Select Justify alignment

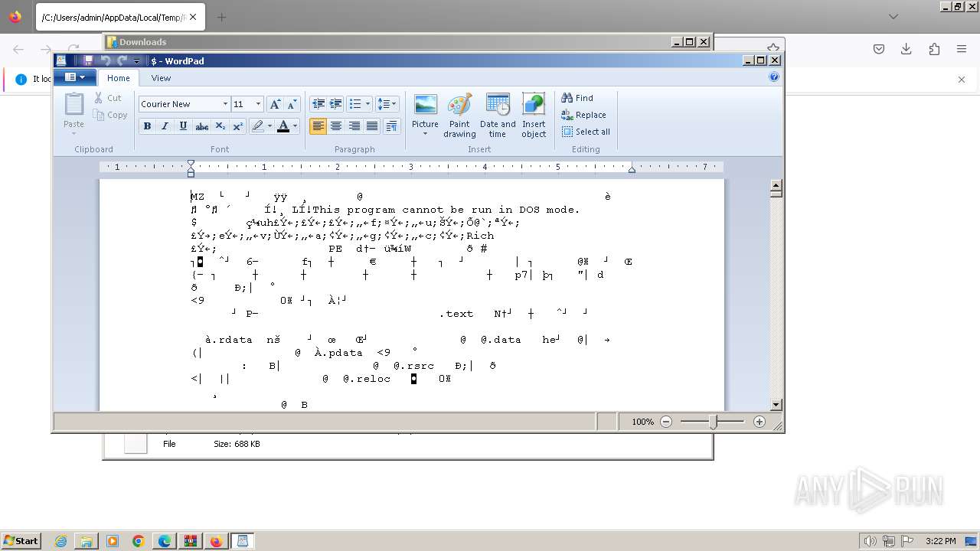click(372, 126)
